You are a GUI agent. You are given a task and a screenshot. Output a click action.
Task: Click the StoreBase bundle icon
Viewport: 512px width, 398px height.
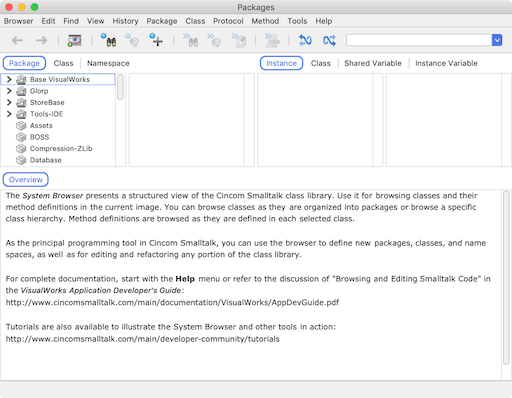pyautogui.click(x=21, y=102)
